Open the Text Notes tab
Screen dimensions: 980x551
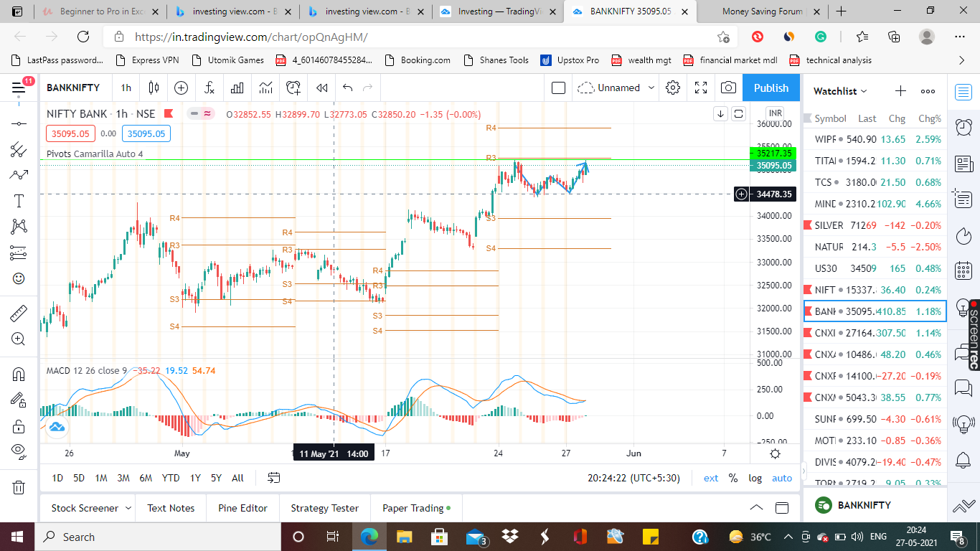coord(171,508)
